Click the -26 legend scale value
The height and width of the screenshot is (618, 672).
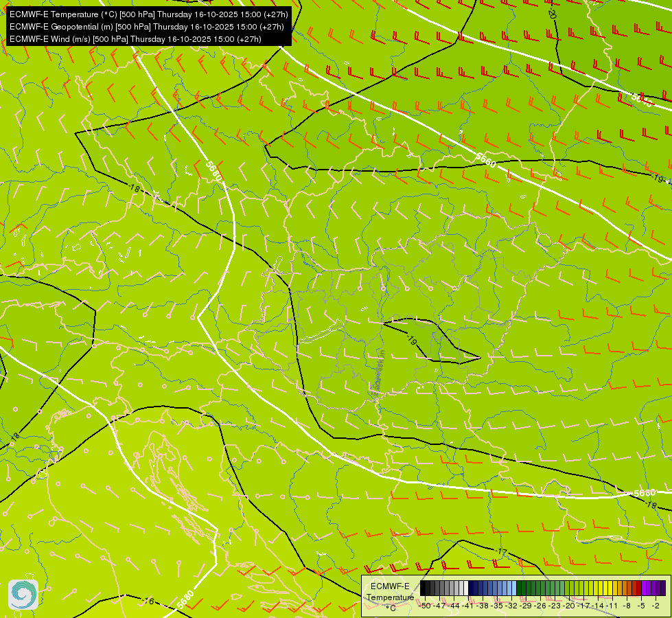point(540,606)
